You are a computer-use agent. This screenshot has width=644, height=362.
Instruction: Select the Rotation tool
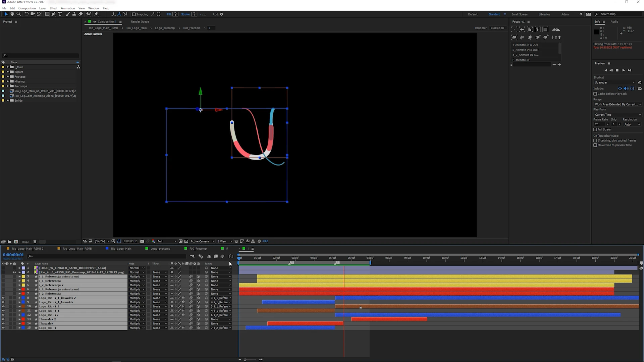pyautogui.click(x=26, y=14)
